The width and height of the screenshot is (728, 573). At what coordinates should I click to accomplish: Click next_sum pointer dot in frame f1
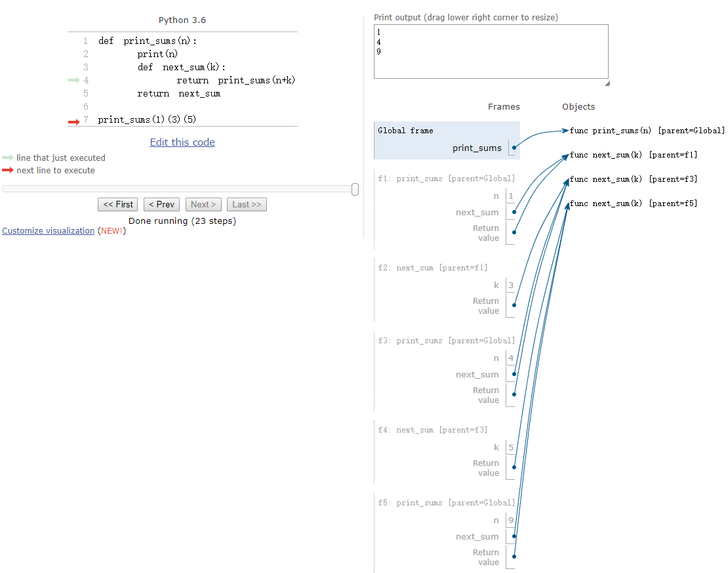click(x=514, y=212)
